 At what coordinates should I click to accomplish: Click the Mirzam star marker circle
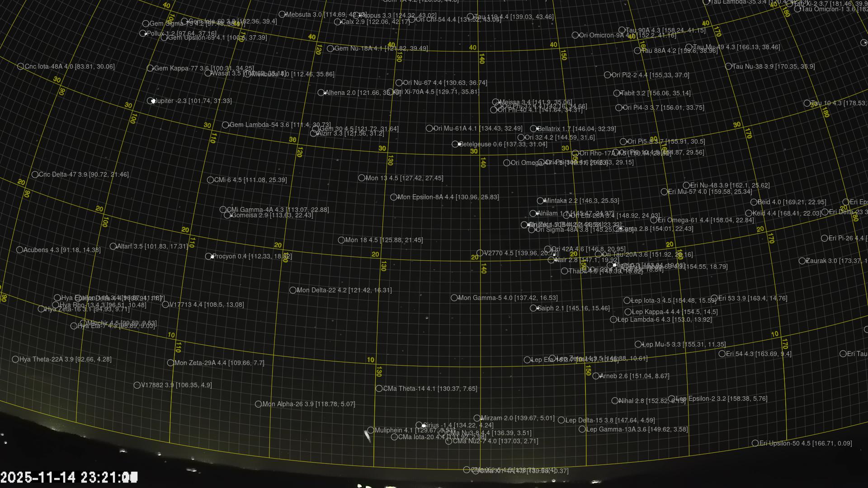pyautogui.click(x=477, y=418)
